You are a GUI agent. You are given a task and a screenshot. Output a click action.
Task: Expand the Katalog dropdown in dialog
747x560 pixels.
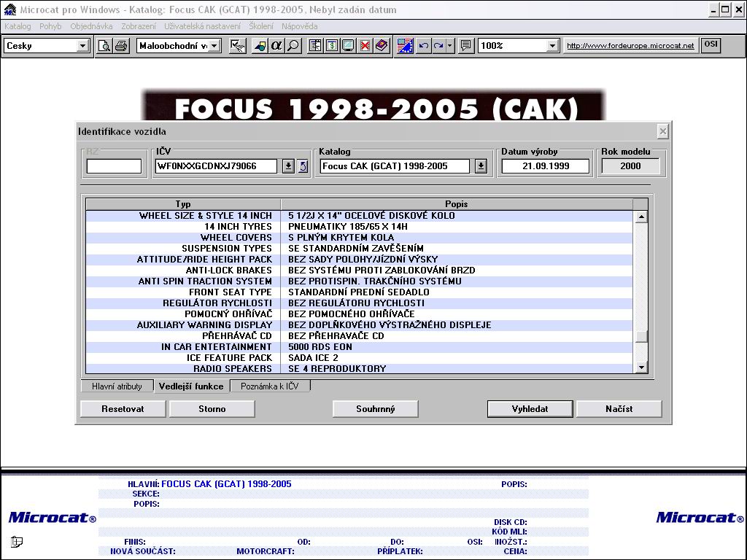tap(481, 166)
